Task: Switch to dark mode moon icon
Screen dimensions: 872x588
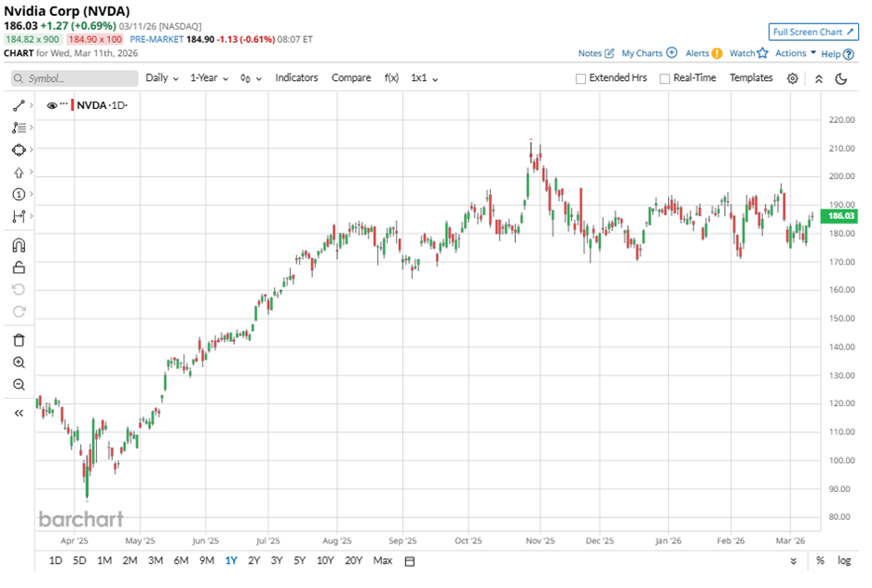Action: point(841,78)
